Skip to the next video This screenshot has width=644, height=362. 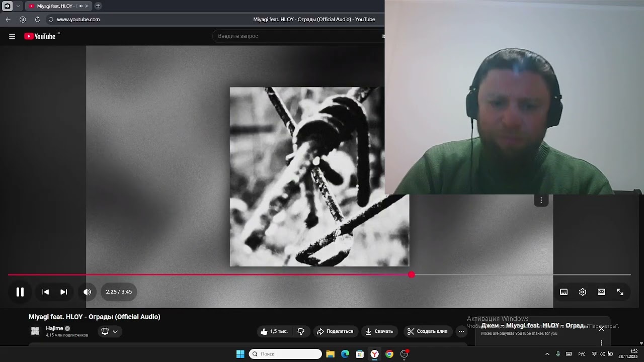click(x=64, y=292)
